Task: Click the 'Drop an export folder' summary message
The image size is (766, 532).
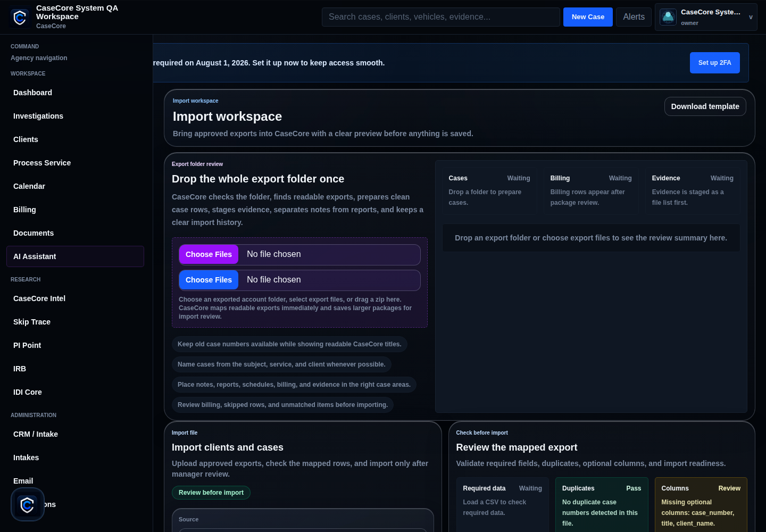Action: pos(591,238)
